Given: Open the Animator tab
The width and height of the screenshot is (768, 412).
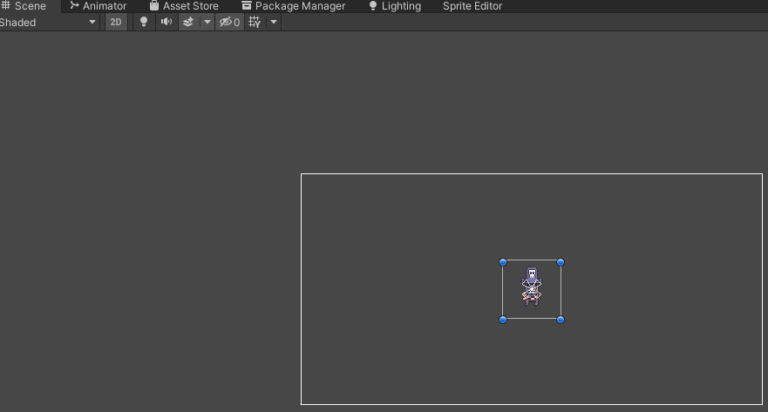Looking at the screenshot, I should coord(98,6).
